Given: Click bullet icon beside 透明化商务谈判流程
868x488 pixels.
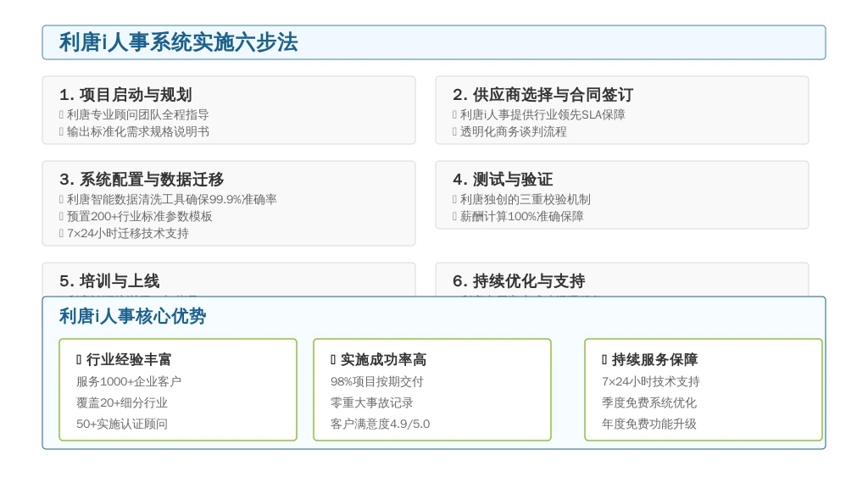Looking at the screenshot, I should pos(454,132).
